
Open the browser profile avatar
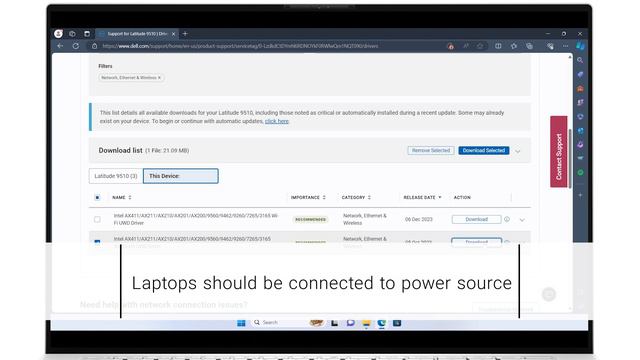[x=58, y=34]
